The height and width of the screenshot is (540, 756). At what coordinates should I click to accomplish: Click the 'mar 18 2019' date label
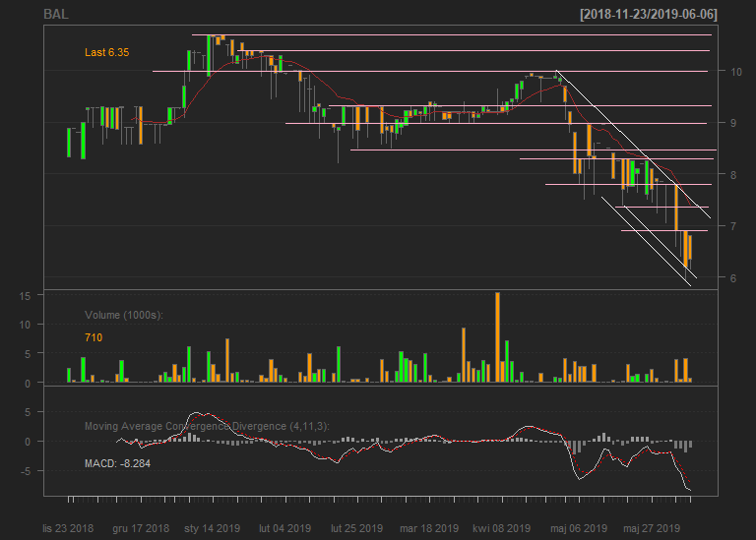pos(429,528)
